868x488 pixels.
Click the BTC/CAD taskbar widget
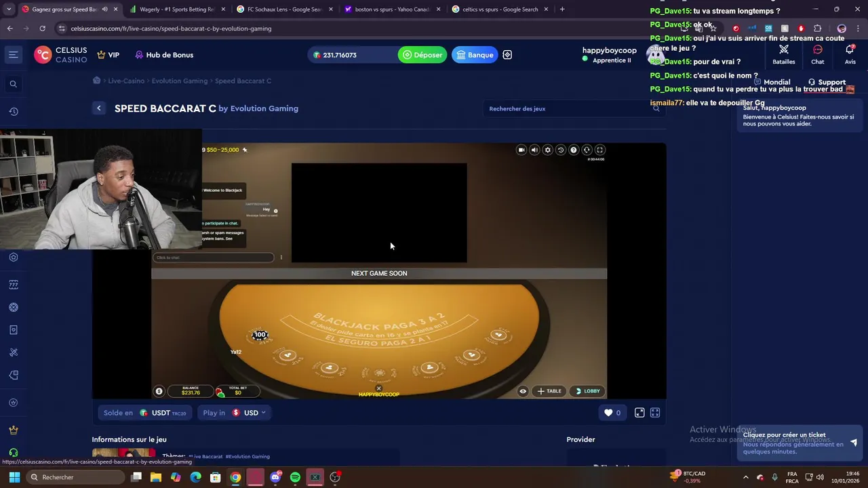click(x=688, y=477)
